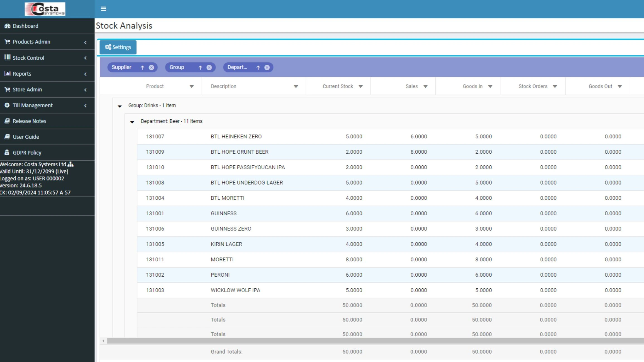The image size is (644, 362).
Task: Collapse the Department: Beer row
Action: 132,122
